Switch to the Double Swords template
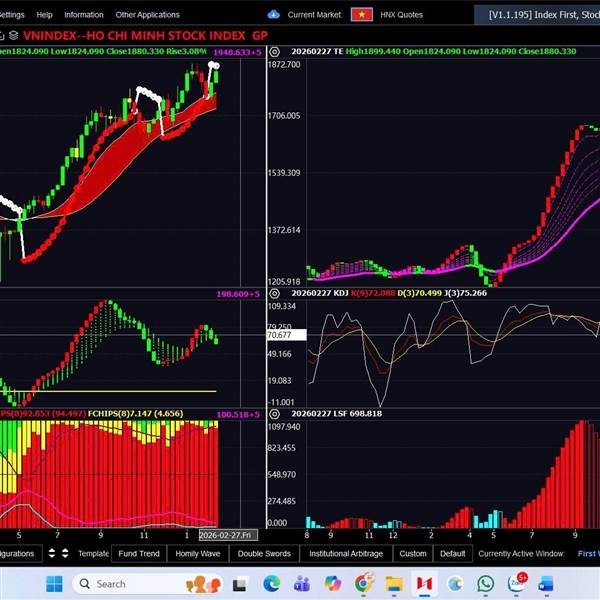The image size is (600, 600). (264, 553)
